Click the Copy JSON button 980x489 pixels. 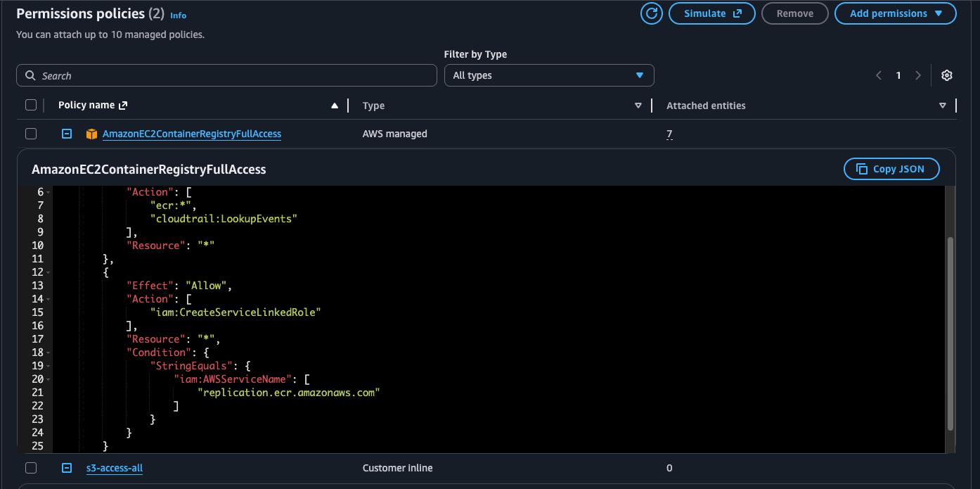click(891, 169)
